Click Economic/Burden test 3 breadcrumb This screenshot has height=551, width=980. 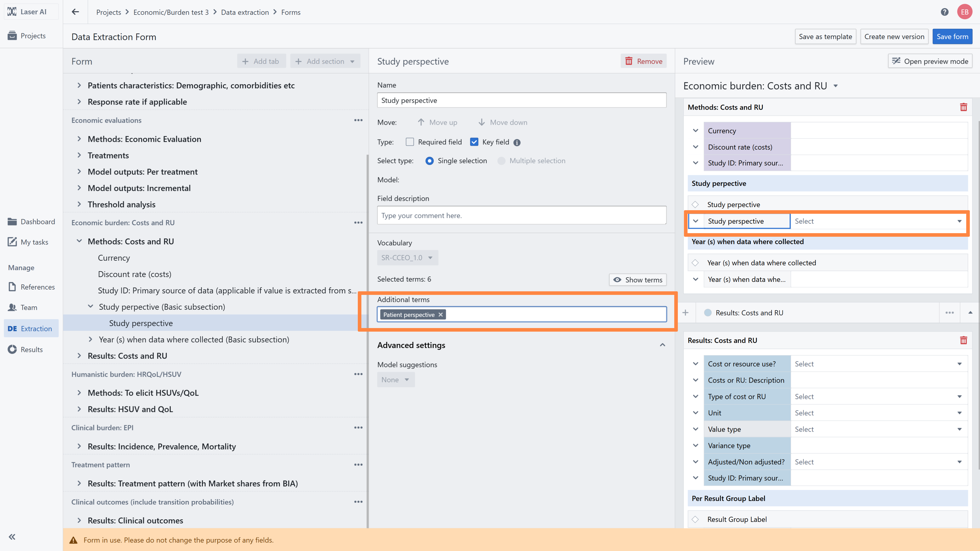171,12
